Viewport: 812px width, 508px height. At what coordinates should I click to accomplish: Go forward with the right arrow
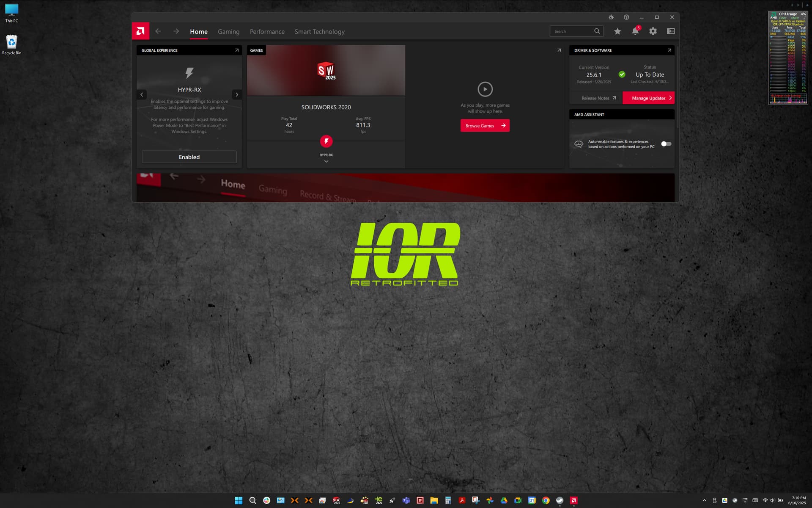(x=176, y=31)
